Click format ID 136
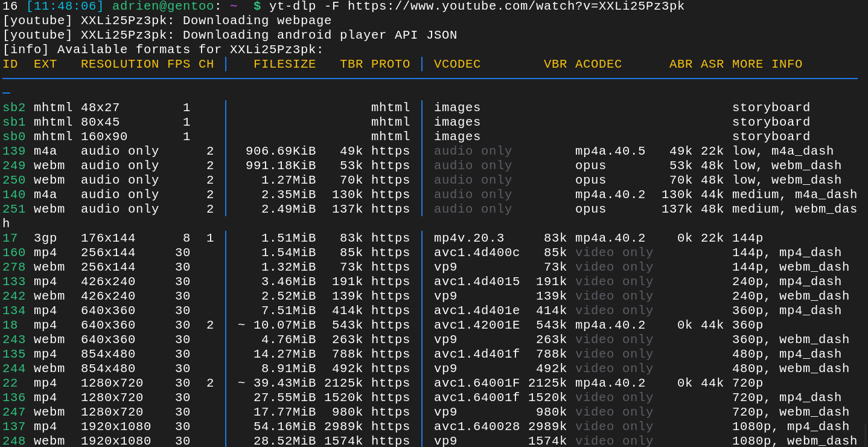This screenshot has height=447, width=868. [14, 397]
